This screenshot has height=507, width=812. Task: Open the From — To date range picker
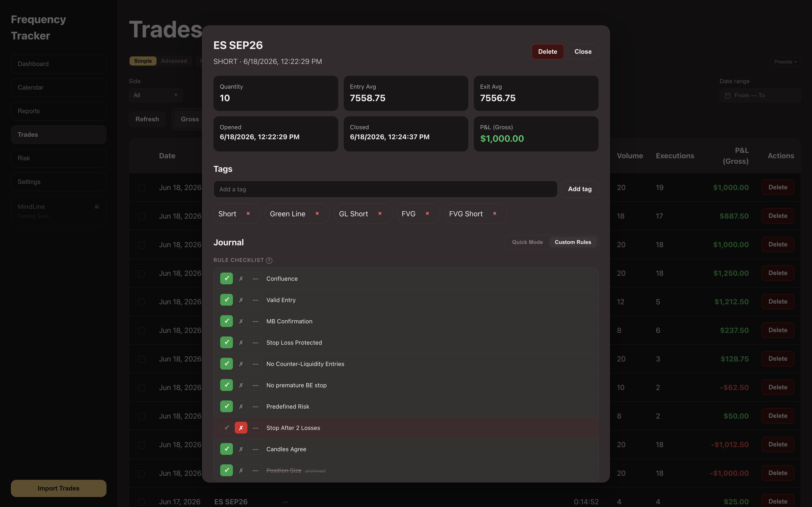click(x=760, y=95)
